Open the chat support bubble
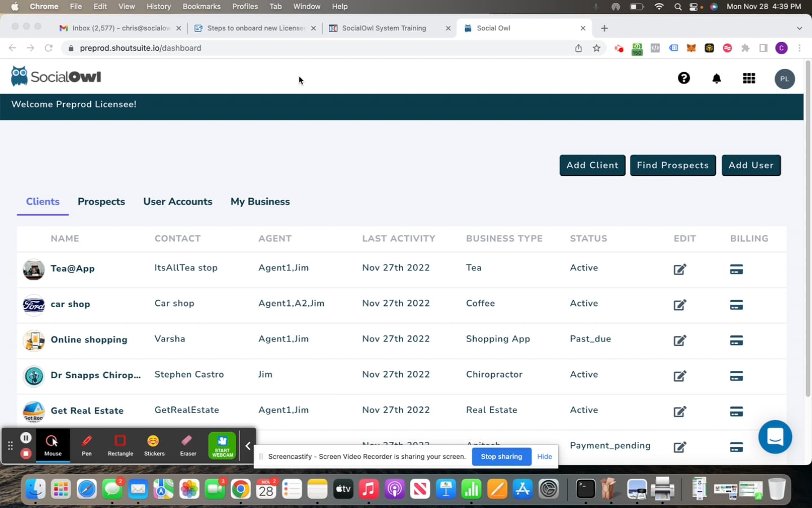This screenshot has height=508, width=812. (775, 437)
